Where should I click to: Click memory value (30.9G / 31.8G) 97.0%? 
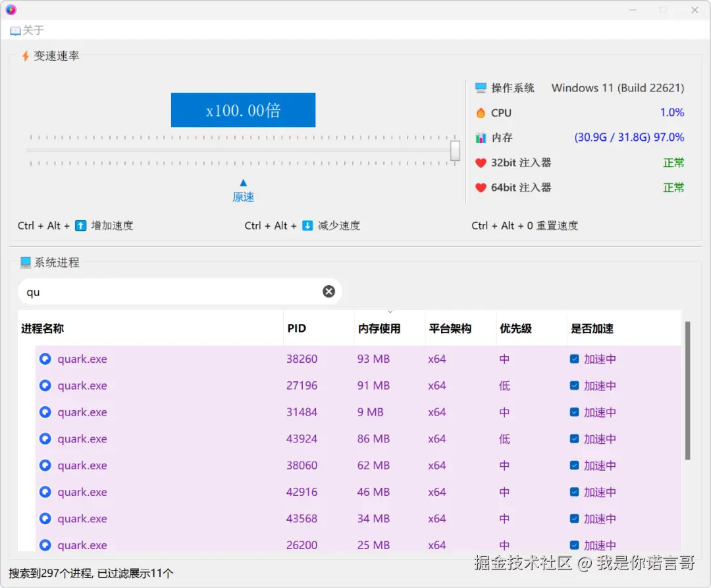(629, 138)
